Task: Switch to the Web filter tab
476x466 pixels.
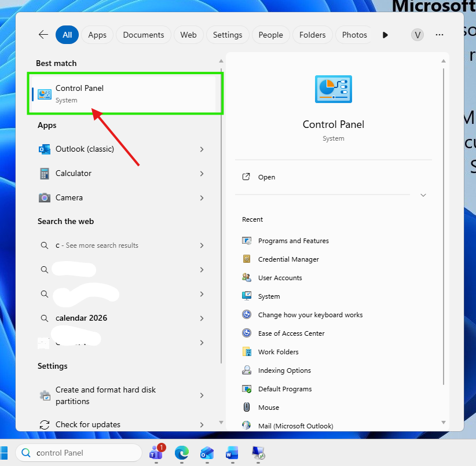Action: click(188, 35)
